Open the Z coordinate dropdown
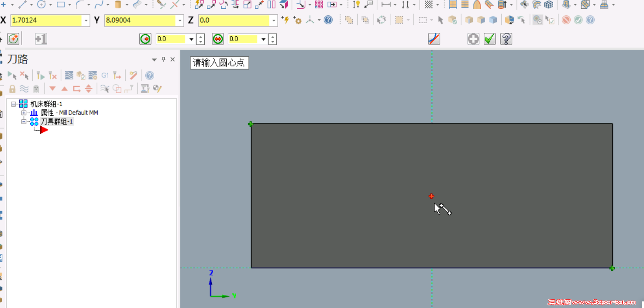Screen dimensions: 644x308 274,20
